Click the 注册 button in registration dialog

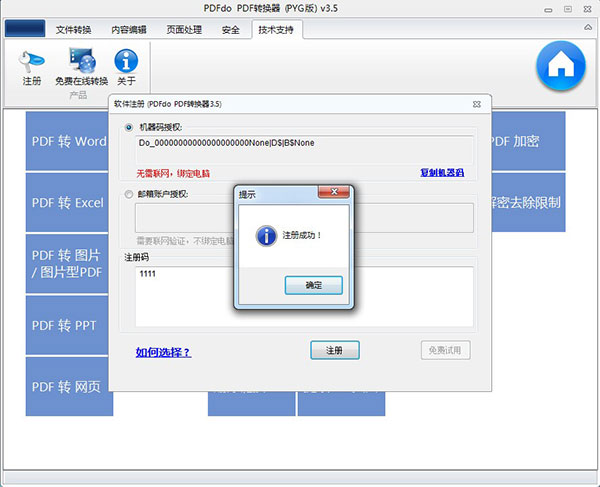335,350
